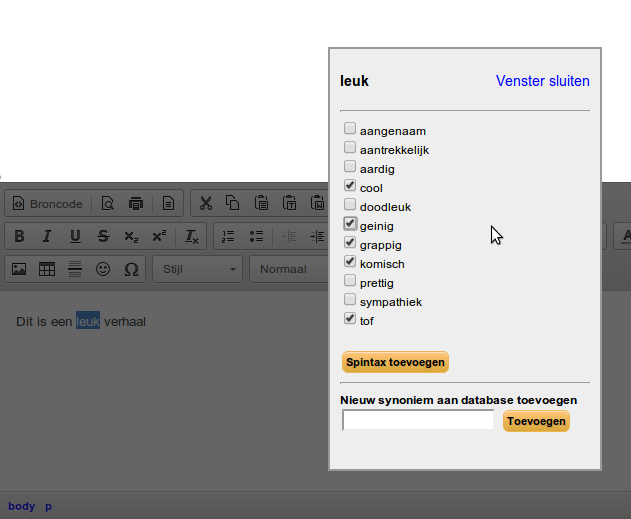Check the doodleuk checkbox
The image size is (631, 519).
coord(350,204)
